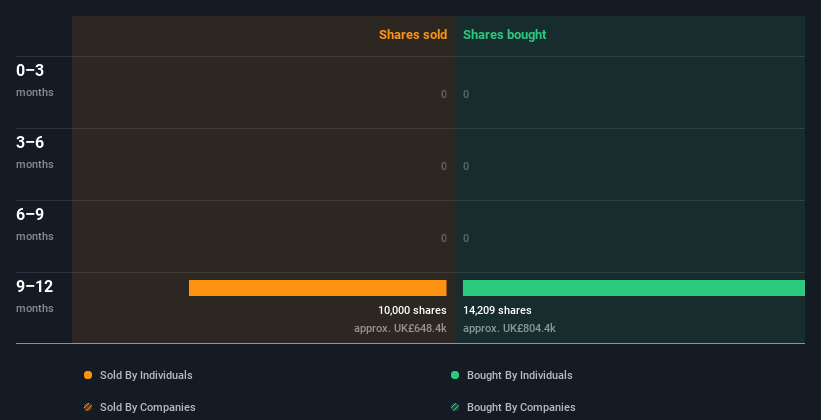Toggle the Bought By Individuals legend label
The image size is (821, 420).
tap(519, 375)
